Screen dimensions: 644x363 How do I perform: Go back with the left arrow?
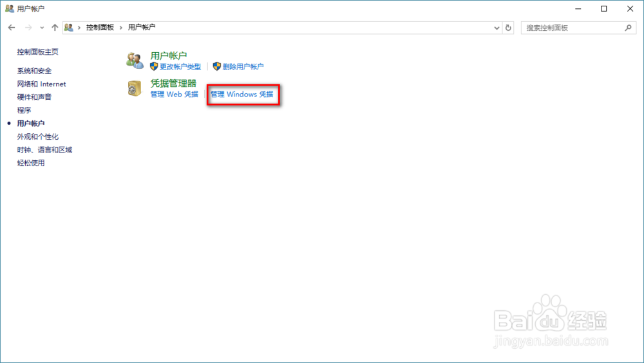pos(12,28)
